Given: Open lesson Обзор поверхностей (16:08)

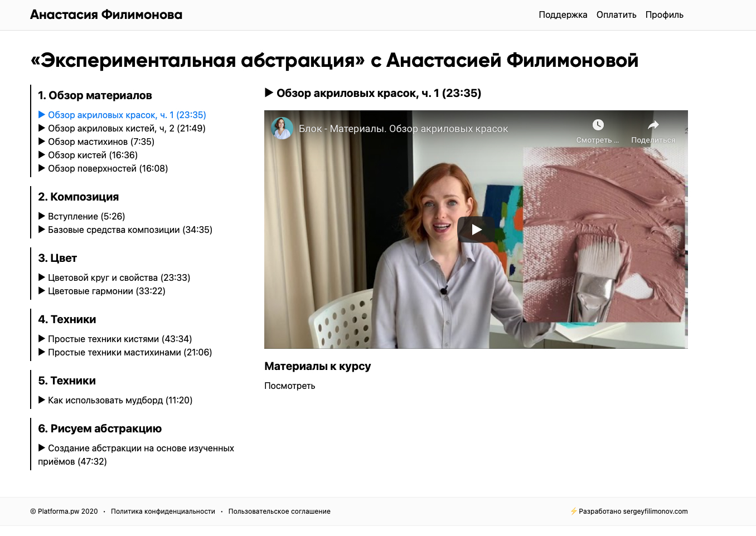Looking at the screenshot, I should click(103, 168).
